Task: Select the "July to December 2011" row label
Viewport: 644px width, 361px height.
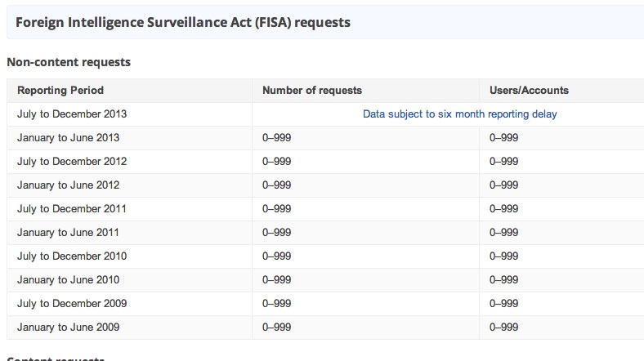Action: pyautogui.click(x=71, y=209)
